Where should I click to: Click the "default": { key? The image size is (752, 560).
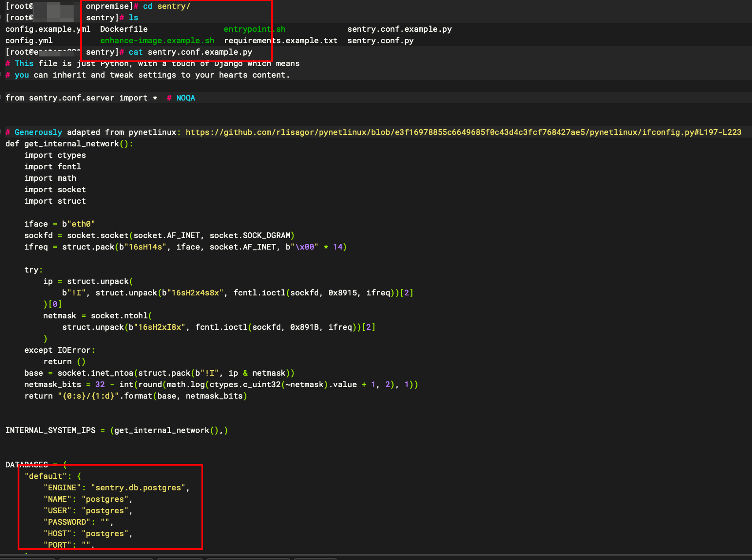53,476
